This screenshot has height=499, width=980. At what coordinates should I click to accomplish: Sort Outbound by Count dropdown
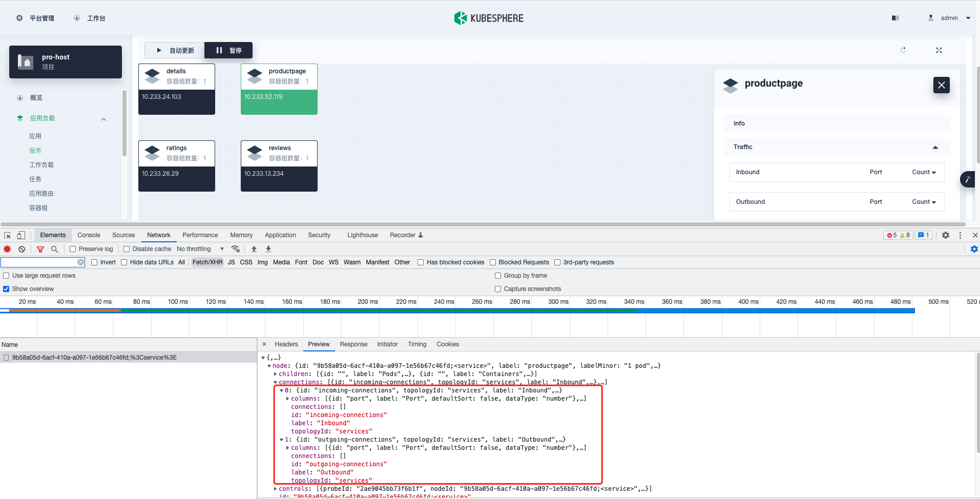(x=924, y=202)
